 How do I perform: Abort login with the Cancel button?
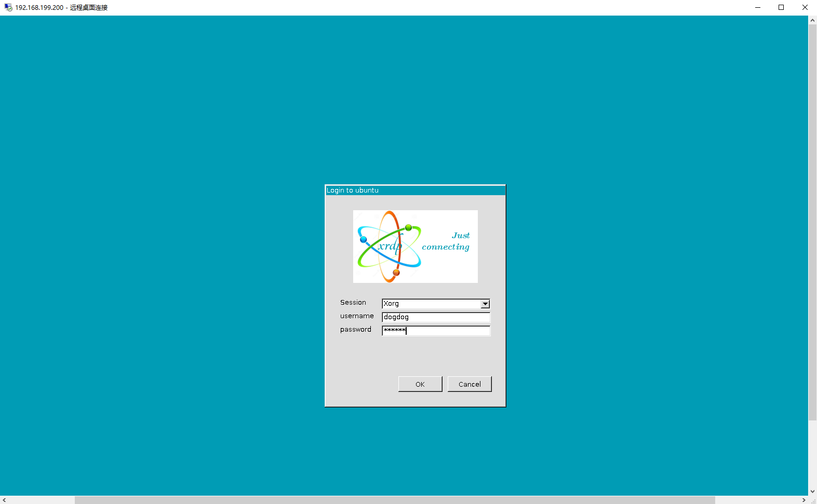tap(470, 384)
